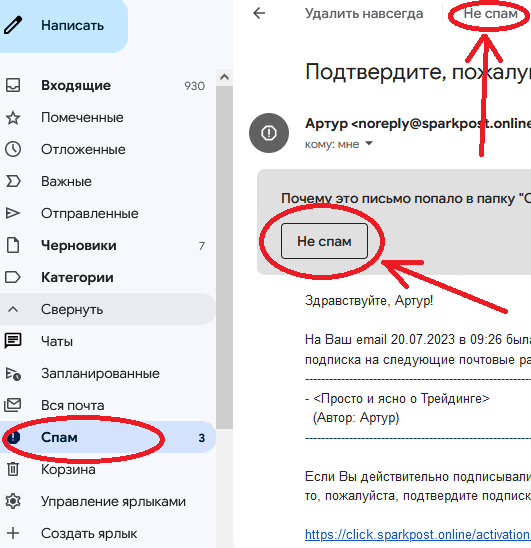Click the star icon for Помеченные

click(13, 117)
